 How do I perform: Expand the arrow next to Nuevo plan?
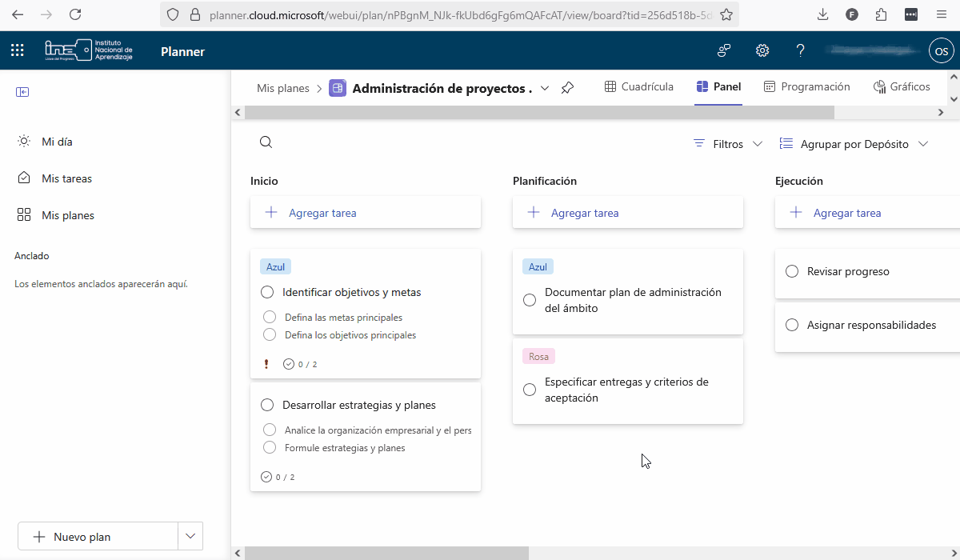(x=190, y=537)
